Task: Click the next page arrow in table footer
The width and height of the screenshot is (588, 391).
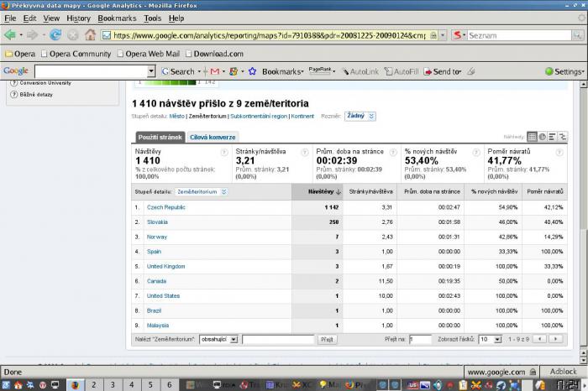Action: [x=556, y=339]
